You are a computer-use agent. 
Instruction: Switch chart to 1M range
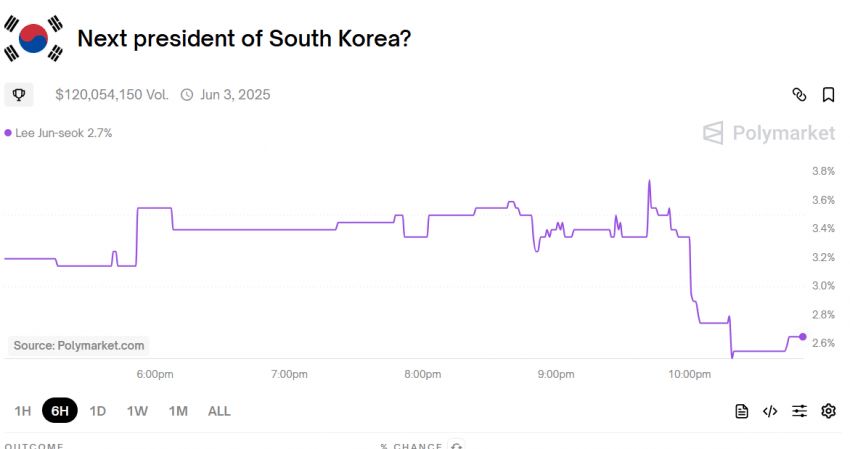point(178,411)
